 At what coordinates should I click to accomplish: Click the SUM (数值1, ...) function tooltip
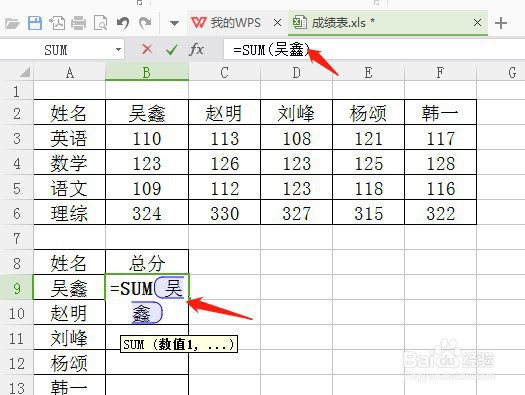pyautogui.click(x=179, y=344)
